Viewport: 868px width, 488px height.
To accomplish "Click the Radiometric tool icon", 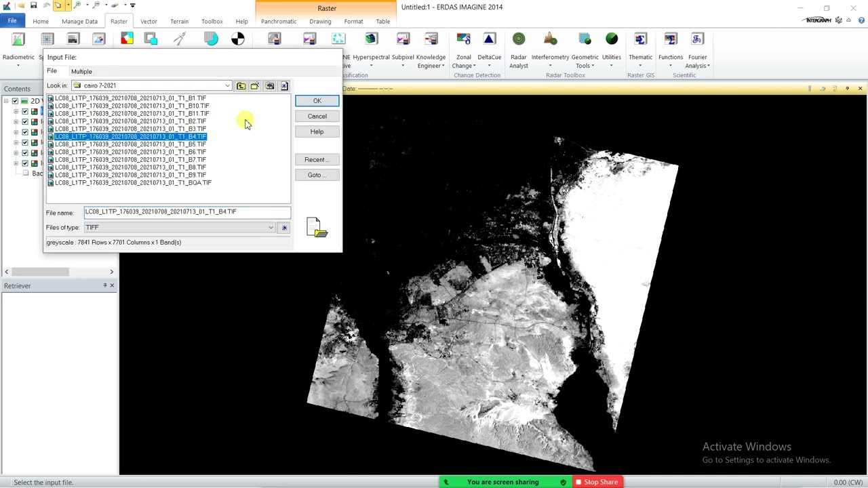I will click(x=18, y=40).
